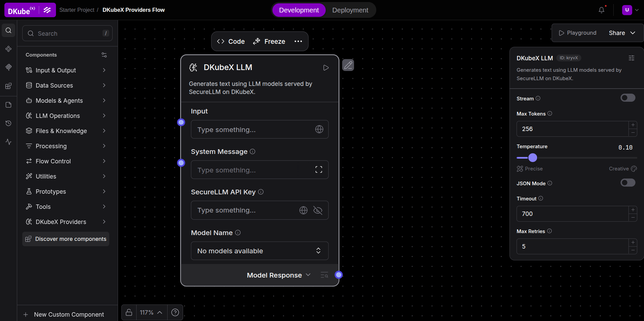Open Model Response output dropdown
This screenshot has width=644, height=321.
pyautogui.click(x=279, y=275)
